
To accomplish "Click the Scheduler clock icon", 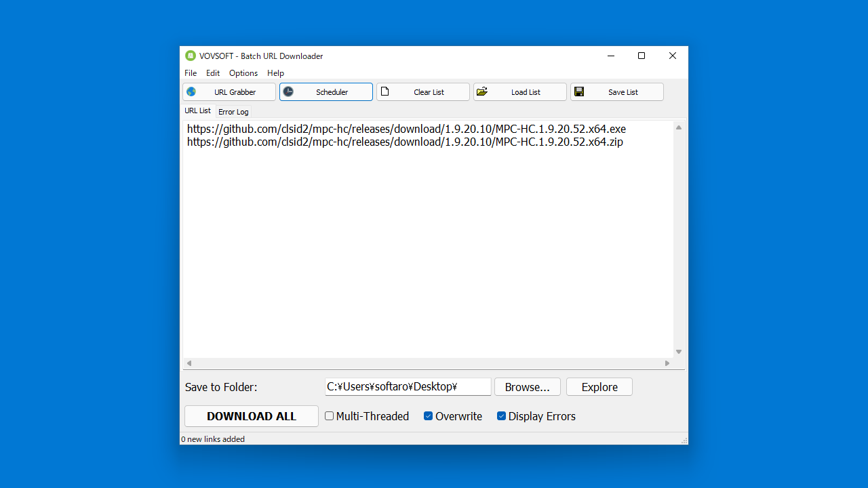I will pos(288,91).
